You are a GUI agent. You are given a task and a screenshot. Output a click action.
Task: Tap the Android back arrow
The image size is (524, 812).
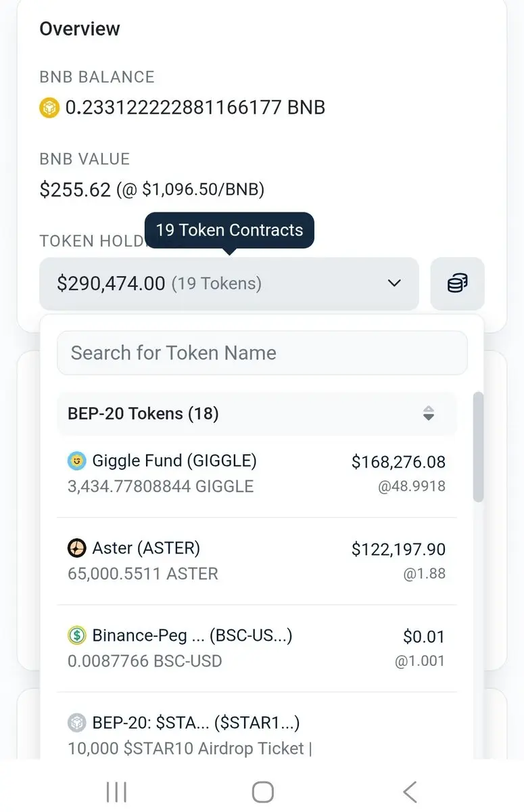coord(409,792)
